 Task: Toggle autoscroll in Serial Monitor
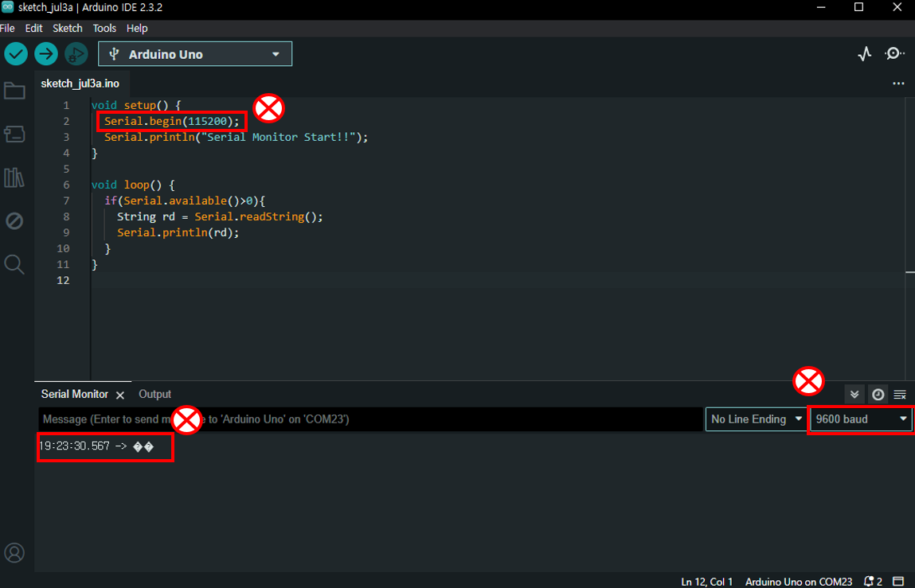[854, 395]
